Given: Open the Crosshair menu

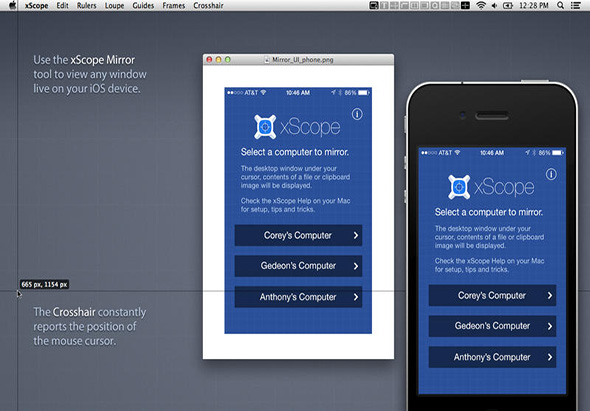Looking at the screenshot, I should pyautogui.click(x=208, y=6).
